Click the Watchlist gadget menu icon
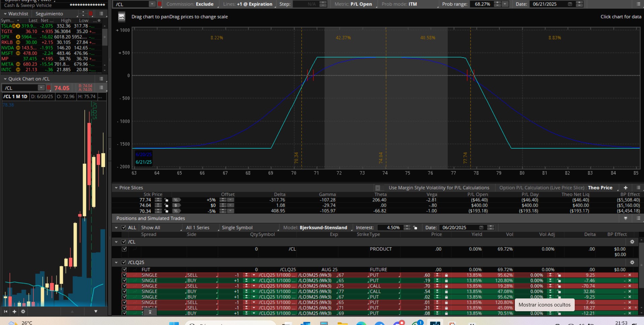Image resolution: width=644 pixels, height=325 pixels. click(x=101, y=13)
